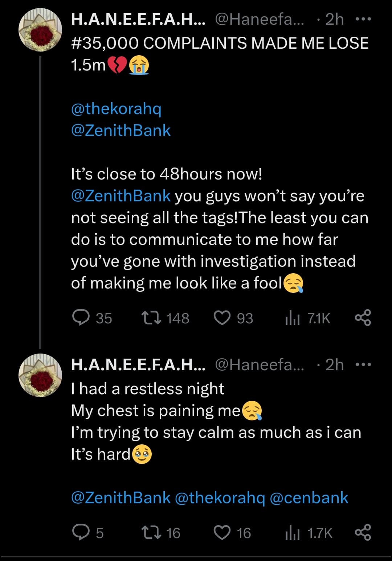Open more options for second tweet
This screenshot has width=392, height=561.
[363, 365]
